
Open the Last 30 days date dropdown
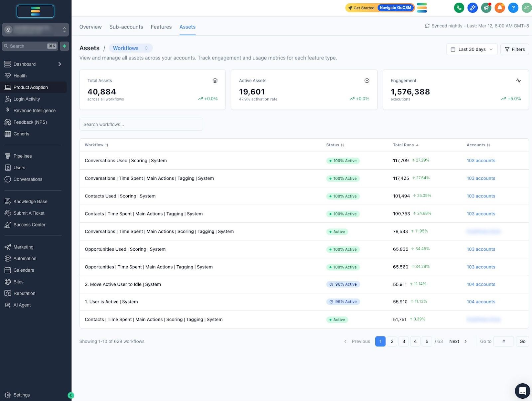471,49
